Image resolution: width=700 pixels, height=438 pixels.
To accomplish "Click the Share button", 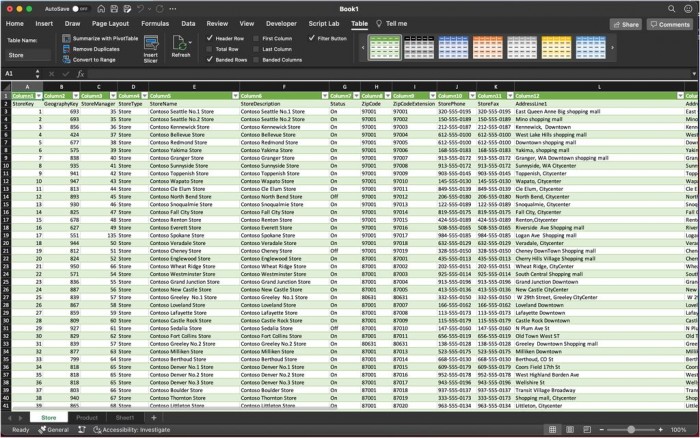I will click(626, 23).
